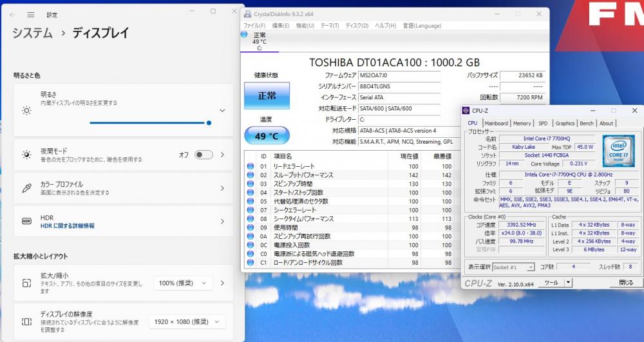Click the CPU-Z title bar icon
The image size is (644, 342).
[x=466, y=110]
